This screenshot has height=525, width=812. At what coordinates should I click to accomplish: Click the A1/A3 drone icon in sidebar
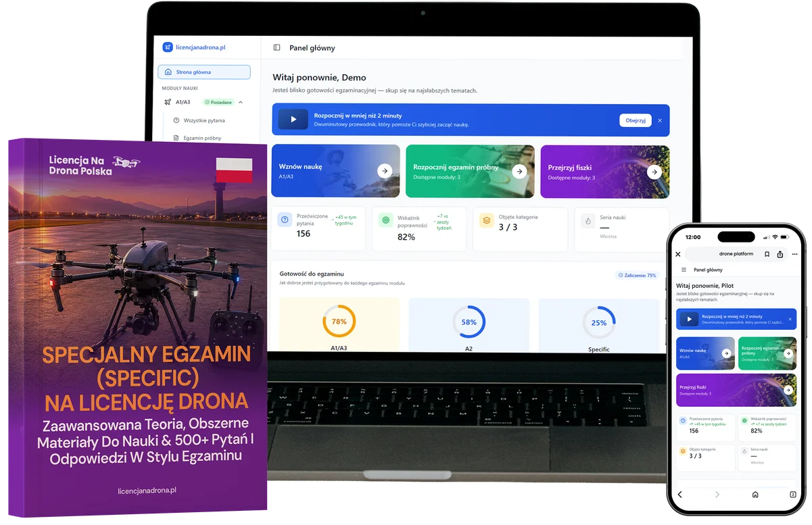(168, 102)
